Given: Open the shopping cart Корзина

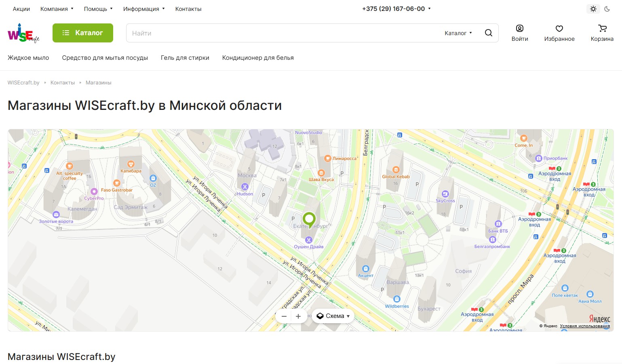Looking at the screenshot, I should (x=602, y=33).
